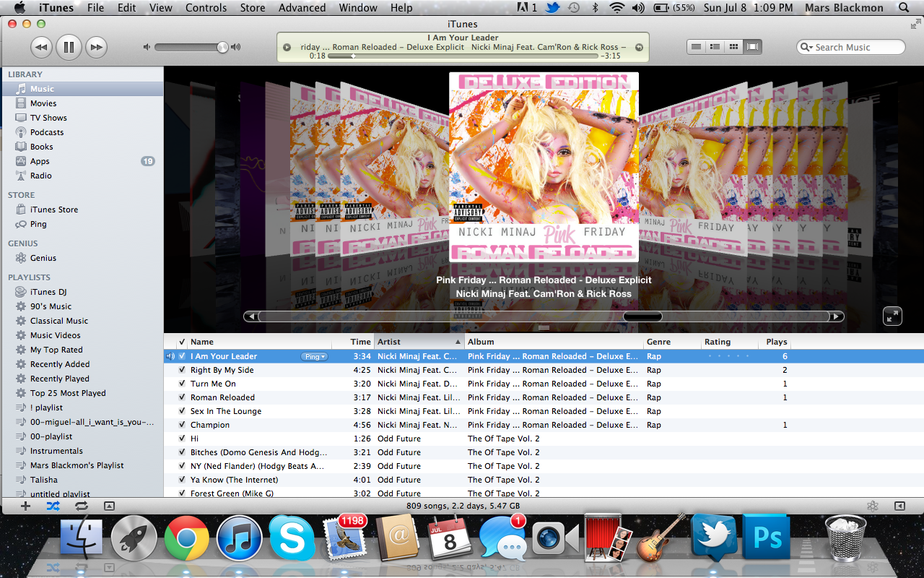Switch to song list view
Viewport: 924px width, 578px height.
[x=696, y=47]
